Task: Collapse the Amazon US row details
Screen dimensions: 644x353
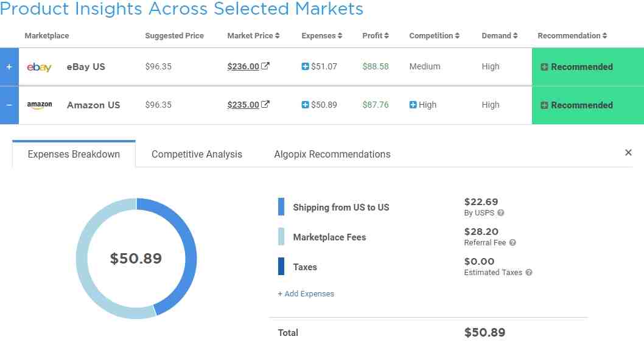Action: pyautogui.click(x=9, y=105)
